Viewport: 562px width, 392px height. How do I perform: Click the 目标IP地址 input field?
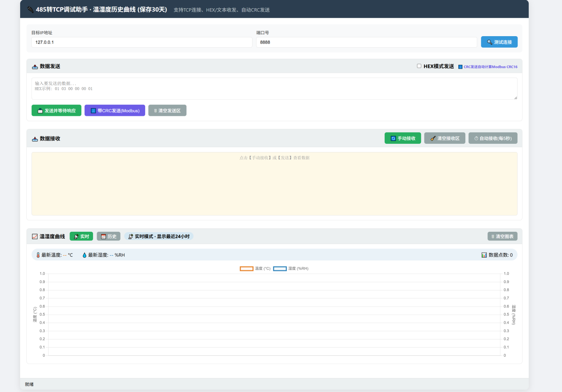142,42
